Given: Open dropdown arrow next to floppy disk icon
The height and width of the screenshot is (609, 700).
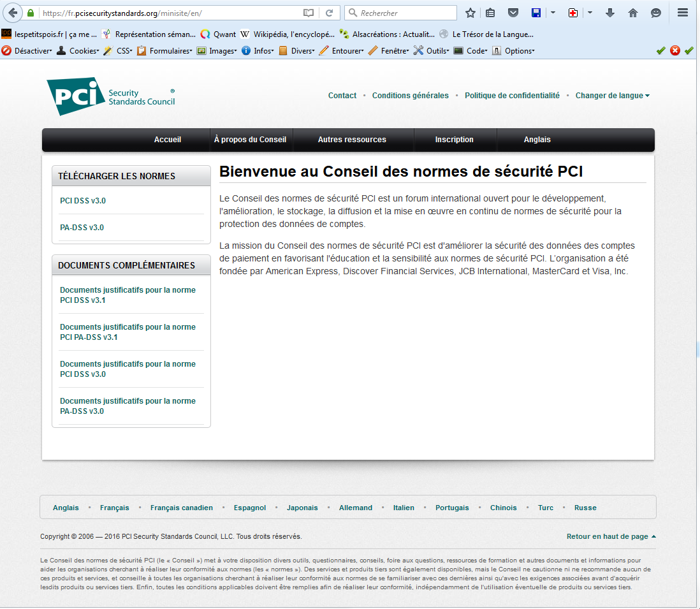Looking at the screenshot, I should coord(553,13).
